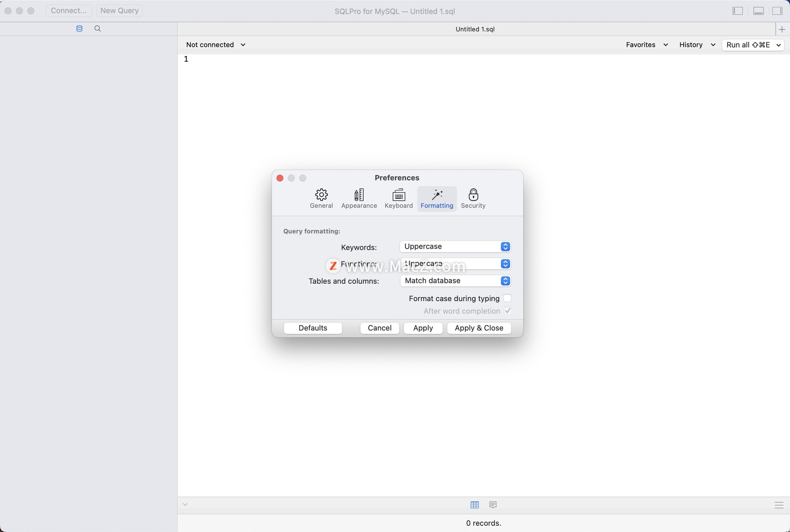Open the Security preferences tab
This screenshot has height=532, width=790.
(x=473, y=199)
